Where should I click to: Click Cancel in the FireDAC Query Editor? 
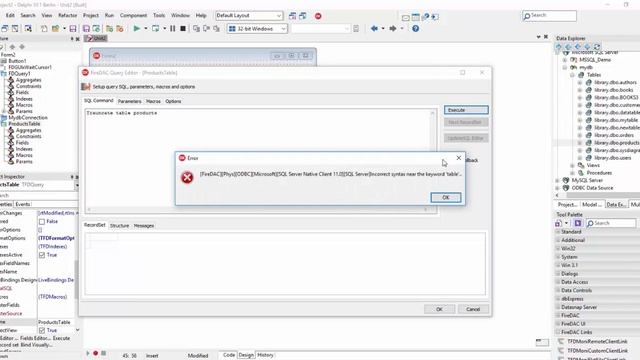[473, 309]
